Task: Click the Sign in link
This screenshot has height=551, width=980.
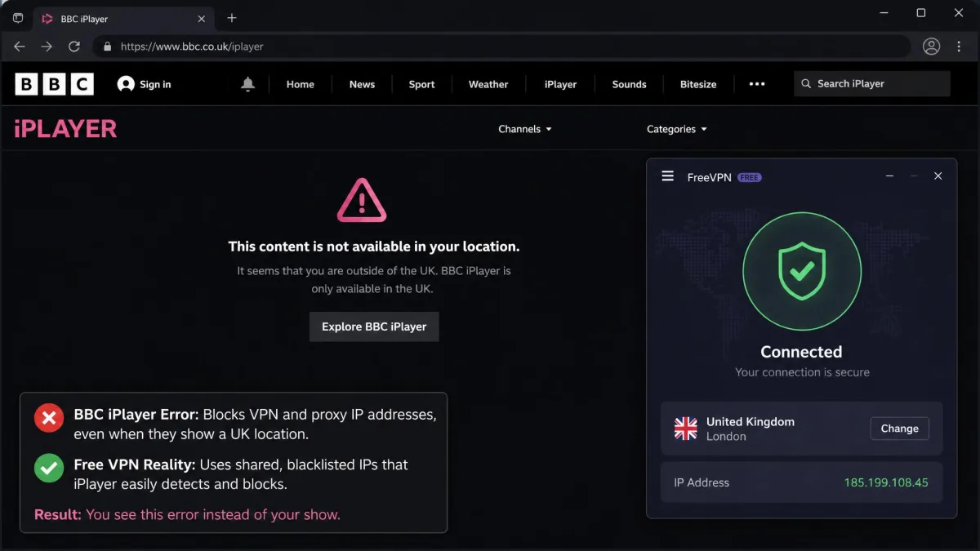Action: [155, 84]
